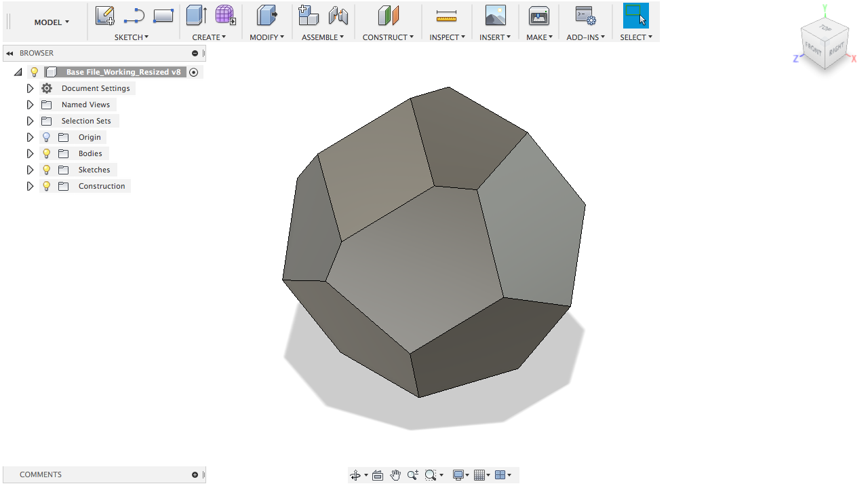Open the MODEL workspace dropdown

point(52,22)
